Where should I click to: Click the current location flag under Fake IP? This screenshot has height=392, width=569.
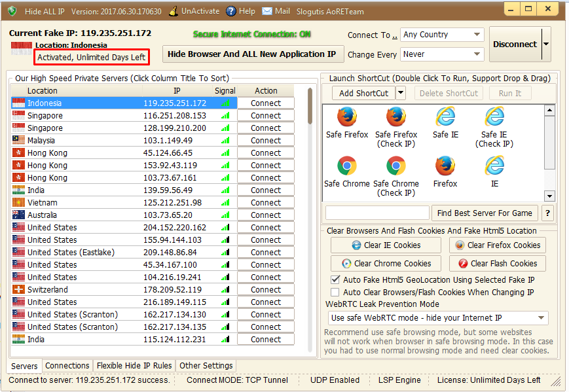coord(22,48)
